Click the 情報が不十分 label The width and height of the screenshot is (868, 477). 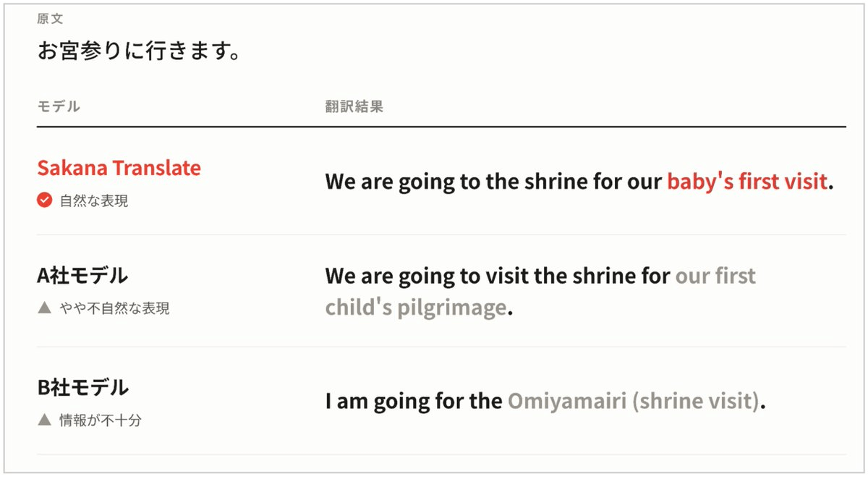pyautogui.click(x=101, y=420)
